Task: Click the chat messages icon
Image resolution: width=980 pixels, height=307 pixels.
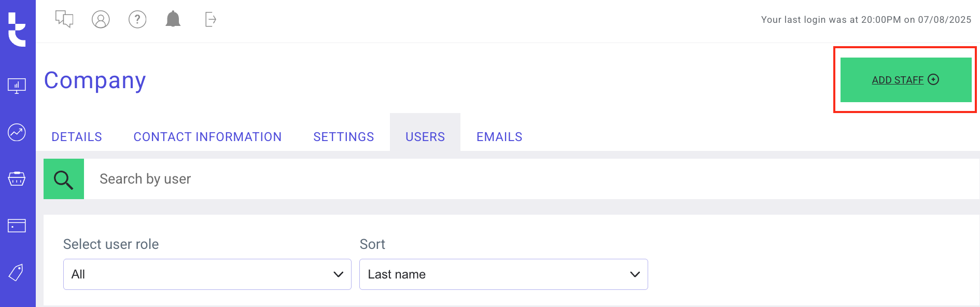Action: (64, 20)
